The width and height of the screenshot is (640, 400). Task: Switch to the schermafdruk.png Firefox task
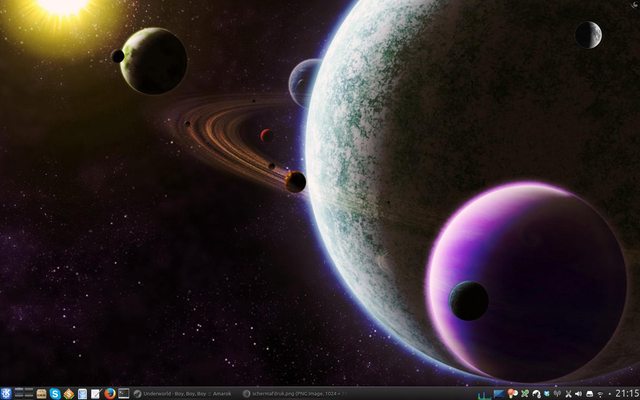coord(294,394)
